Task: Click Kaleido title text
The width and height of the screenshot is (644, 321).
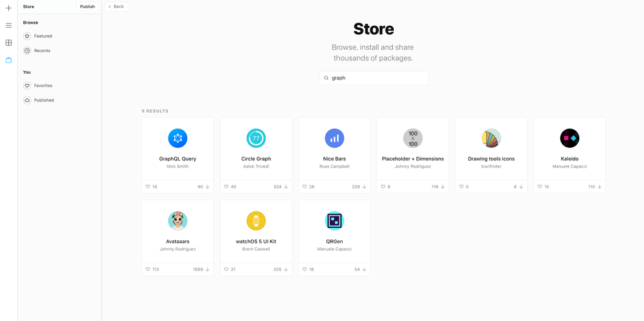Action: coord(570,159)
